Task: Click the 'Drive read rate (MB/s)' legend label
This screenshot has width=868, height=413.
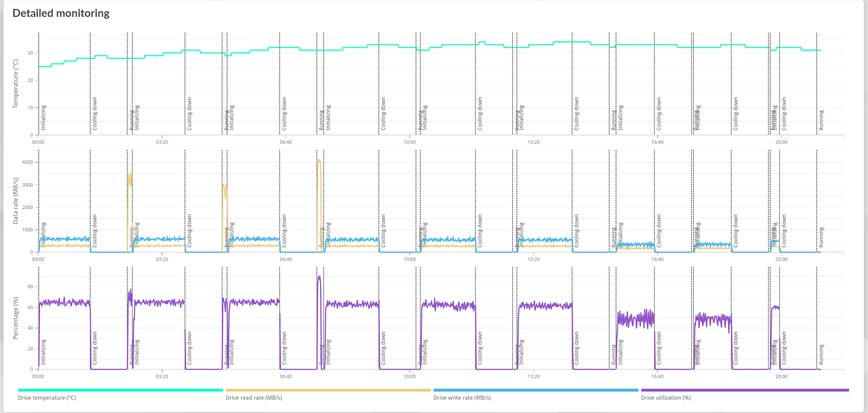Action: click(x=254, y=398)
